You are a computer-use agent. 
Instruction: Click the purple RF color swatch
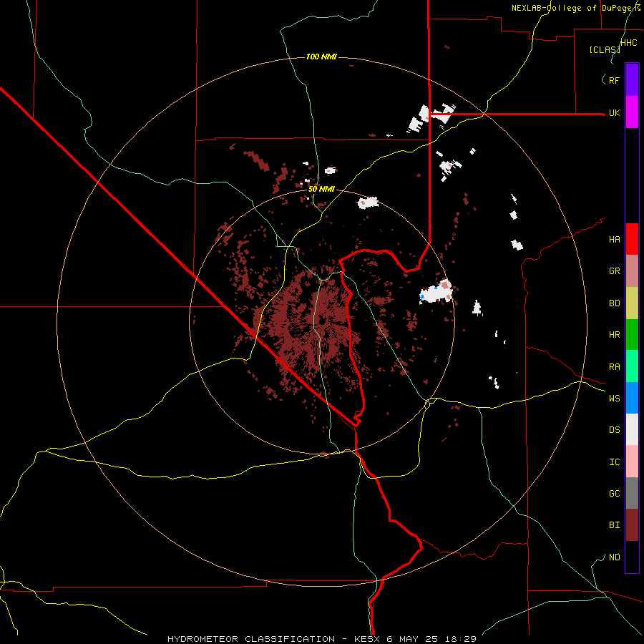(632, 80)
